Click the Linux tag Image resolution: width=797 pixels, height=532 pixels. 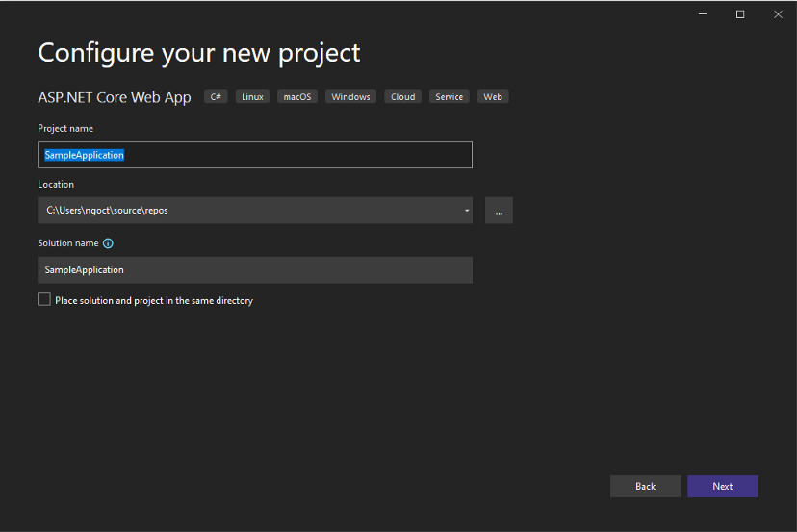(252, 97)
